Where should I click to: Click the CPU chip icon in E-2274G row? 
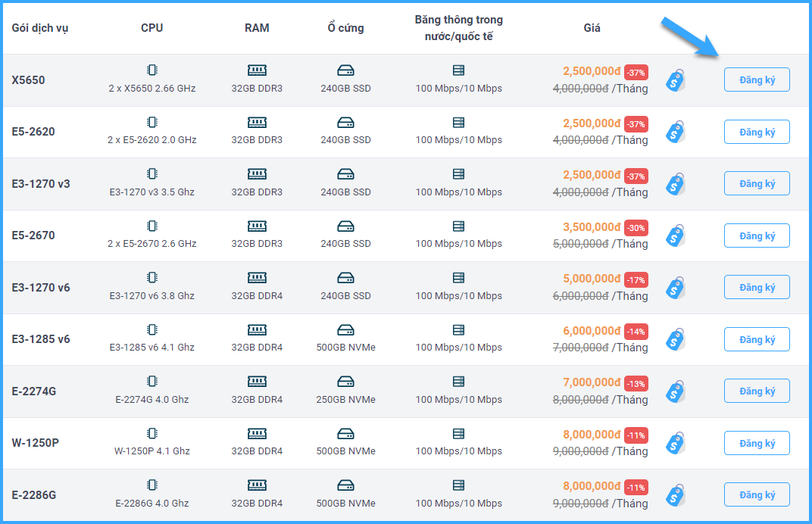[x=151, y=381]
